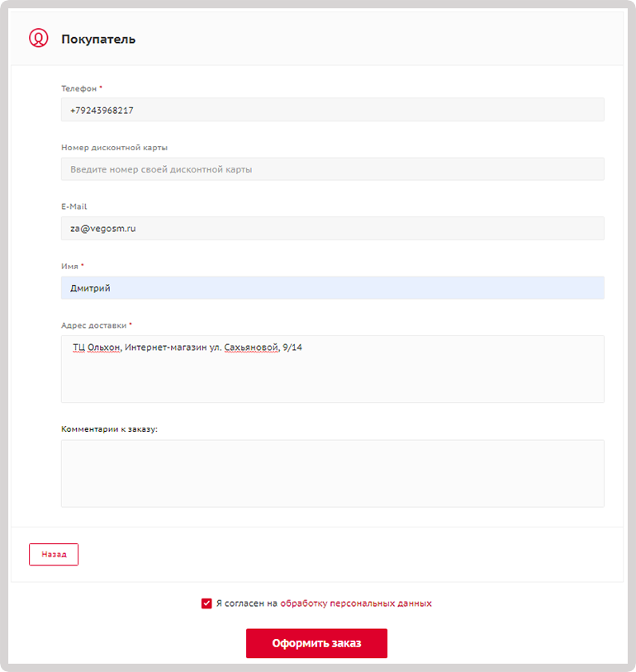
Task: Click the Я согласен на consent text
Action: (x=247, y=603)
